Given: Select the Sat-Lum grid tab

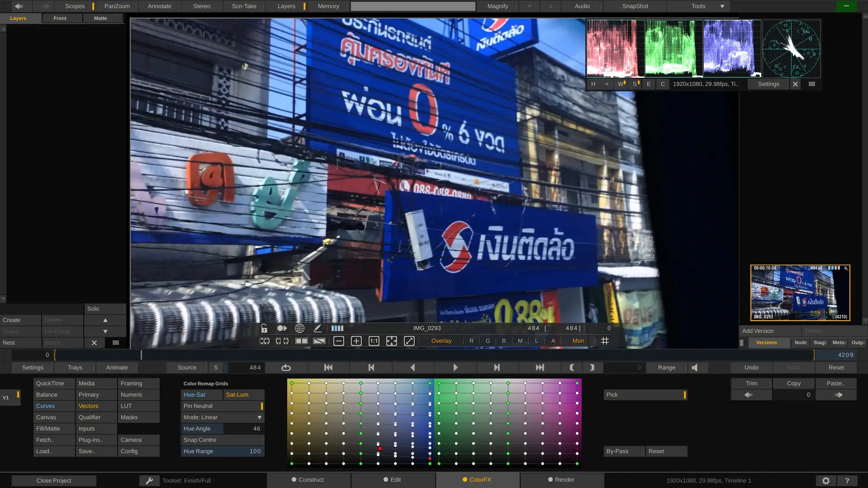Looking at the screenshot, I should pyautogui.click(x=243, y=395).
